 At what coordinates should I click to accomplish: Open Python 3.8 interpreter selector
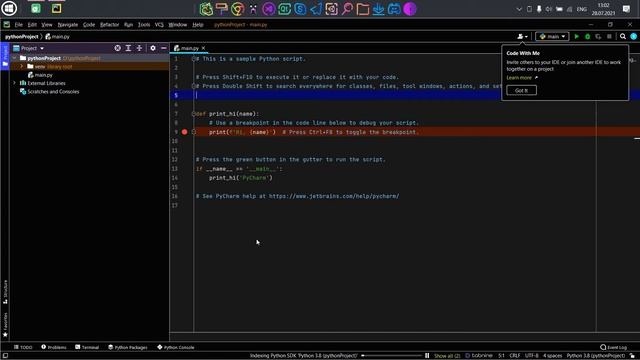point(596,356)
